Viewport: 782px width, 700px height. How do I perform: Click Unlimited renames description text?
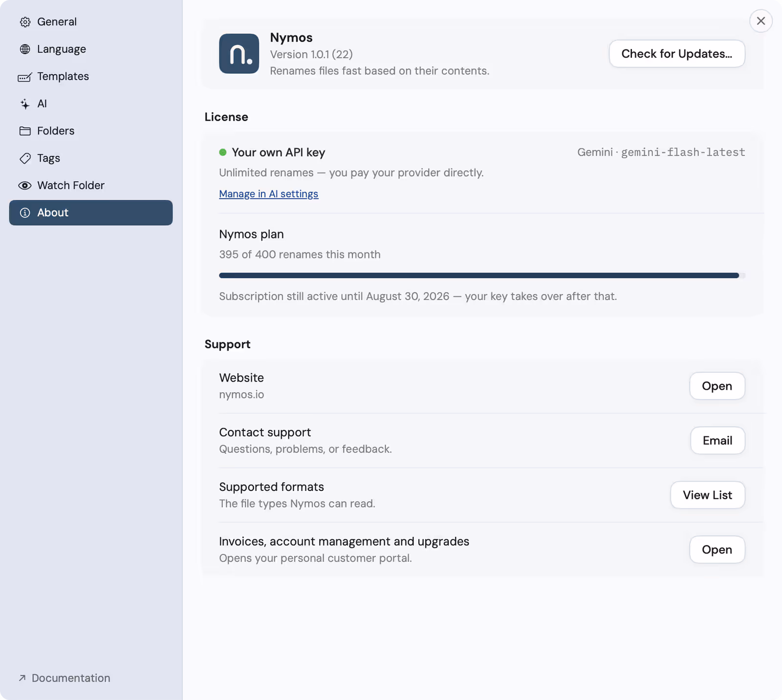tap(351, 173)
